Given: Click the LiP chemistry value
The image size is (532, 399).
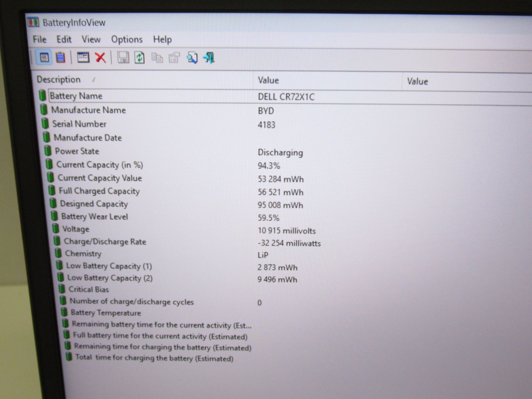Looking at the screenshot, I should tap(263, 255).
